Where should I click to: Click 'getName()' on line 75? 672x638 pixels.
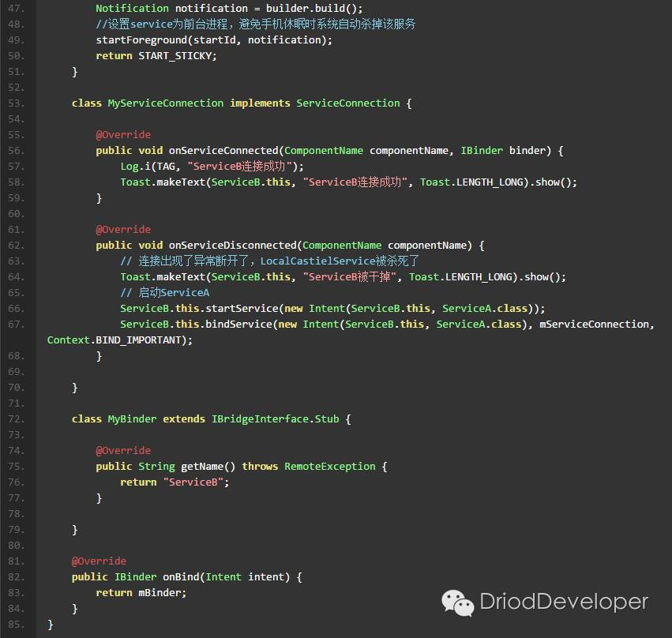click(208, 467)
